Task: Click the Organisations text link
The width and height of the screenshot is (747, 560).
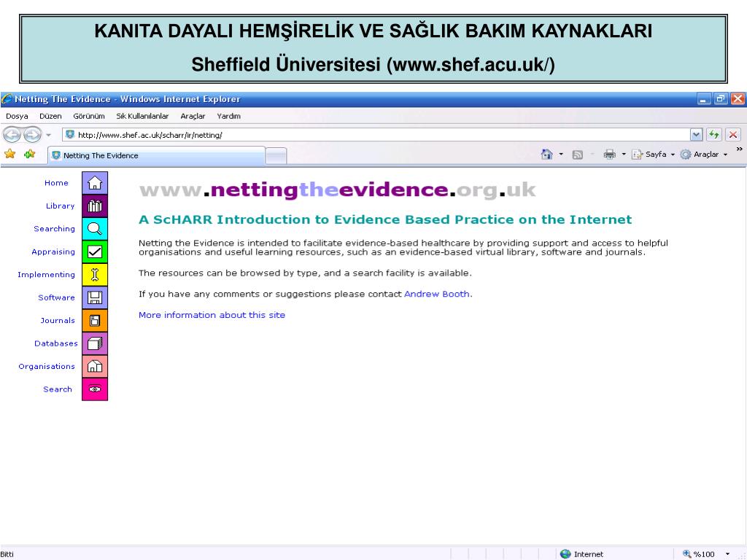Action: click(x=47, y=366)
